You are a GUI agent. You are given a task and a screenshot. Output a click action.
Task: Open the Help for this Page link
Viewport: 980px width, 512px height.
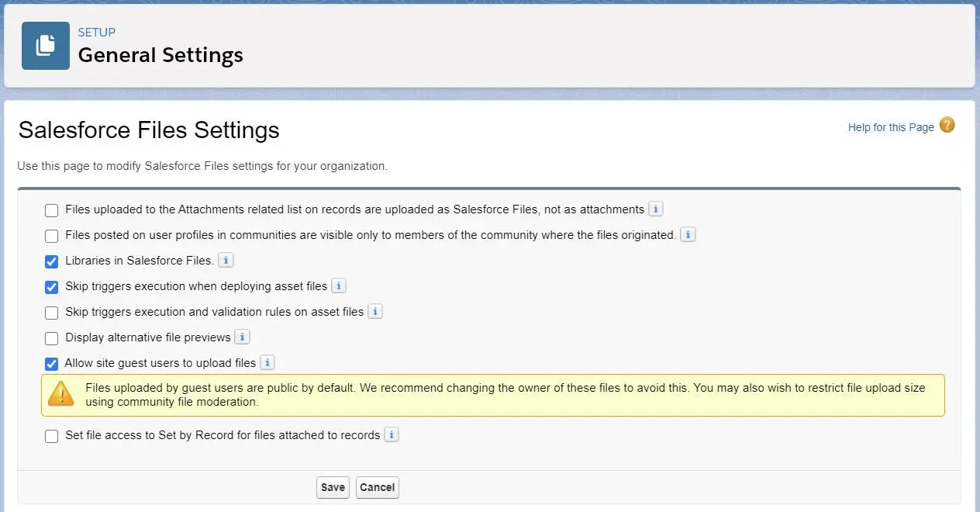click(x=891, y=127)
